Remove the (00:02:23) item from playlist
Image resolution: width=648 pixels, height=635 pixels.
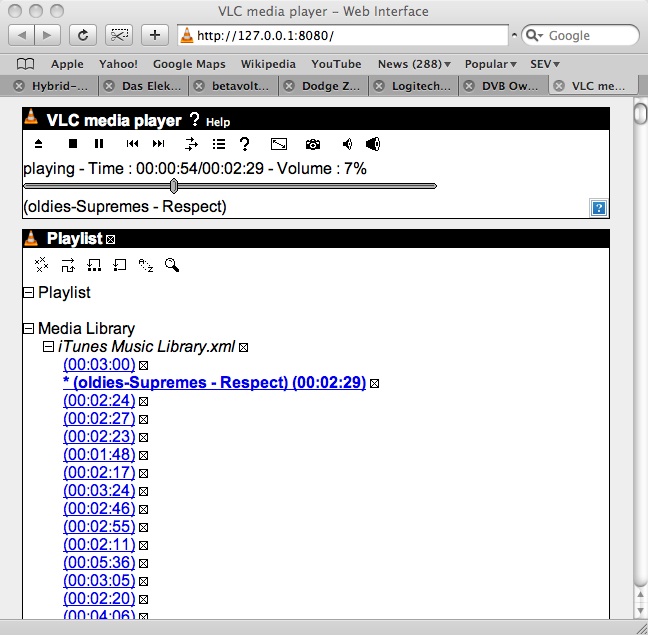(x=143, y=438)
